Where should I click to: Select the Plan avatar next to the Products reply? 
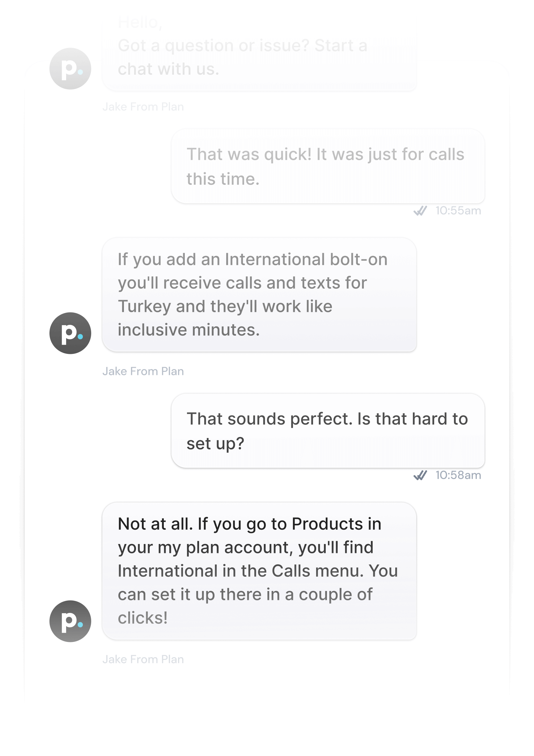pos(70,620)
